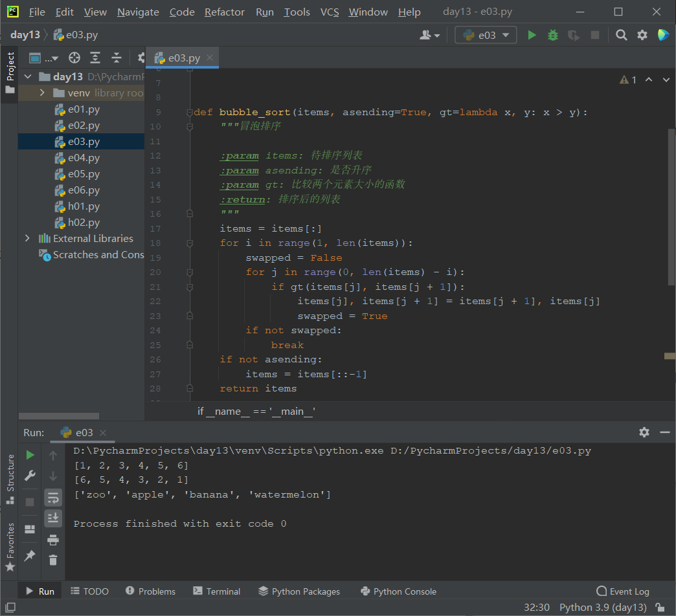Close the e03 Run tab

[102, 432]
